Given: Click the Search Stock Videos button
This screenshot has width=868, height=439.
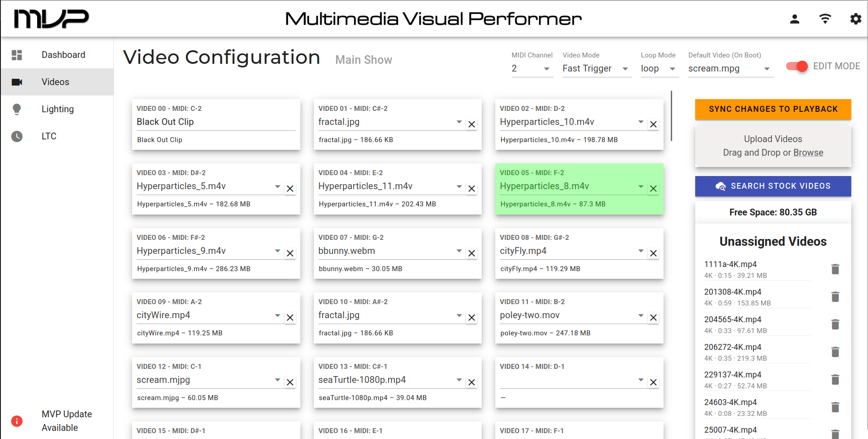Looking at the screenshot, I should [773, 186].
